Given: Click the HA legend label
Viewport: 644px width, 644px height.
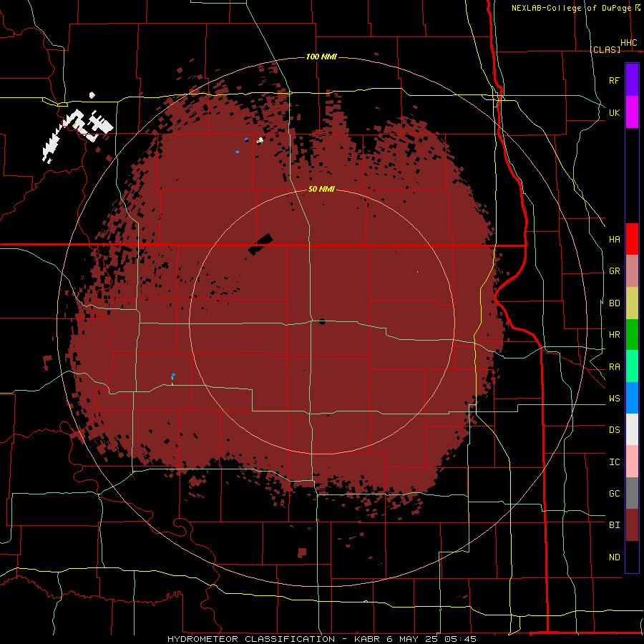Looking at the screenshot, I should click(614, 240).
